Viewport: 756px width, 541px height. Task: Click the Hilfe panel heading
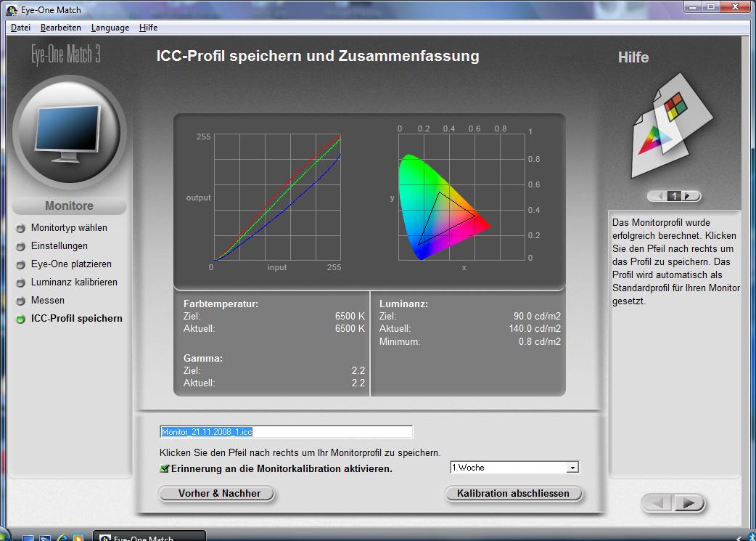click(633, 57)
